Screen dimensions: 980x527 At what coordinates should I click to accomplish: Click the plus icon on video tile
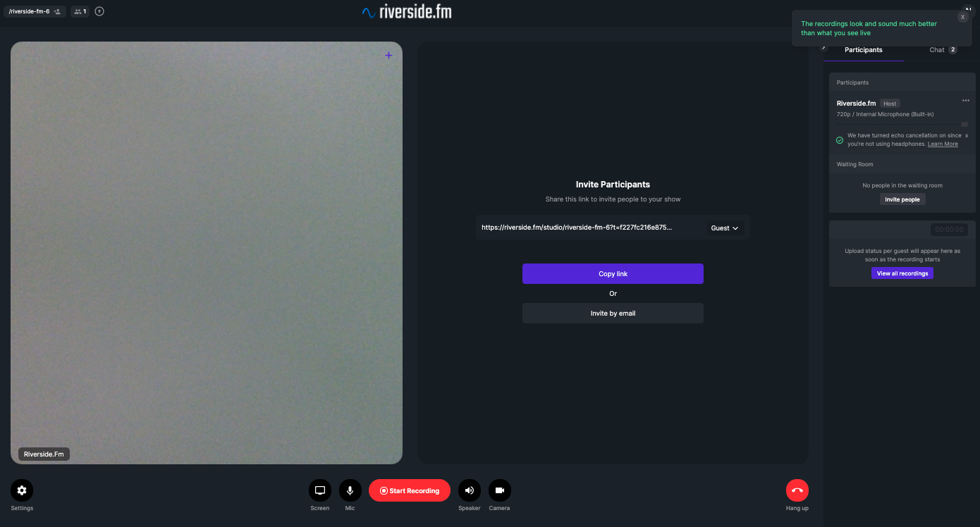click(x=388, y=56)
